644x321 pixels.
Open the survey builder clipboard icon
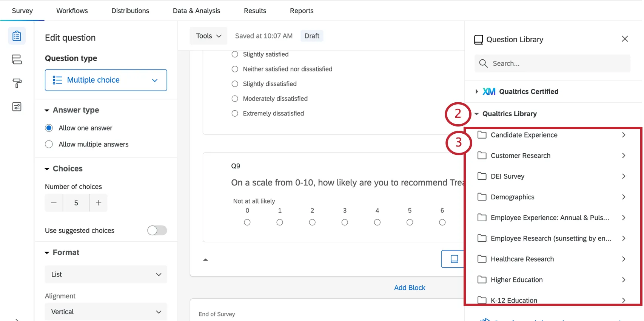pyautogui.click(x=17, y=36)
